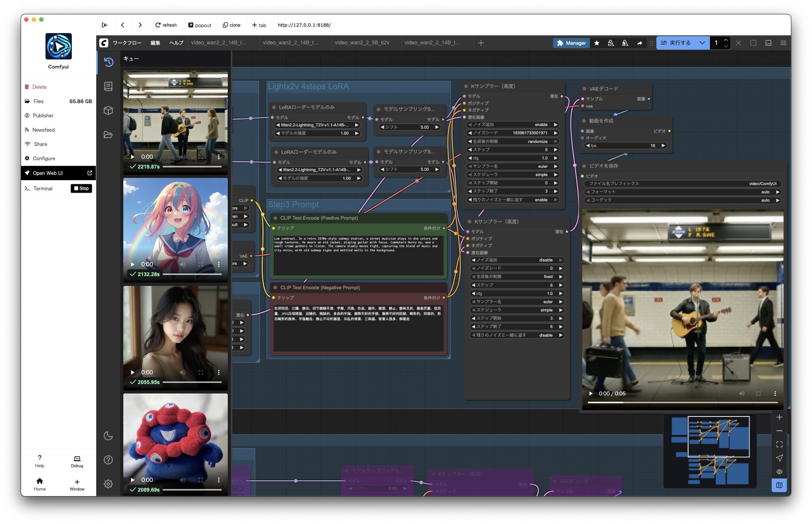Open the node library panel icon
The height and width of the screenshot is (524, 812).
coord(108,86)
